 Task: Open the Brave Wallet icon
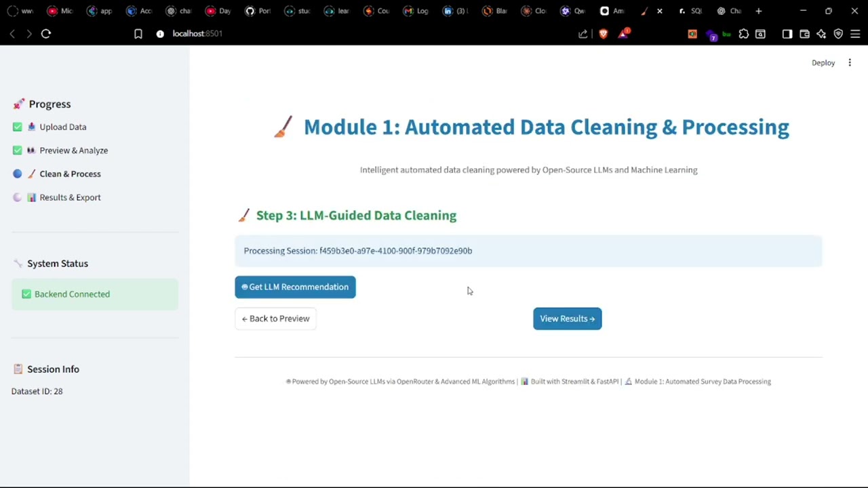click(805, 34)
